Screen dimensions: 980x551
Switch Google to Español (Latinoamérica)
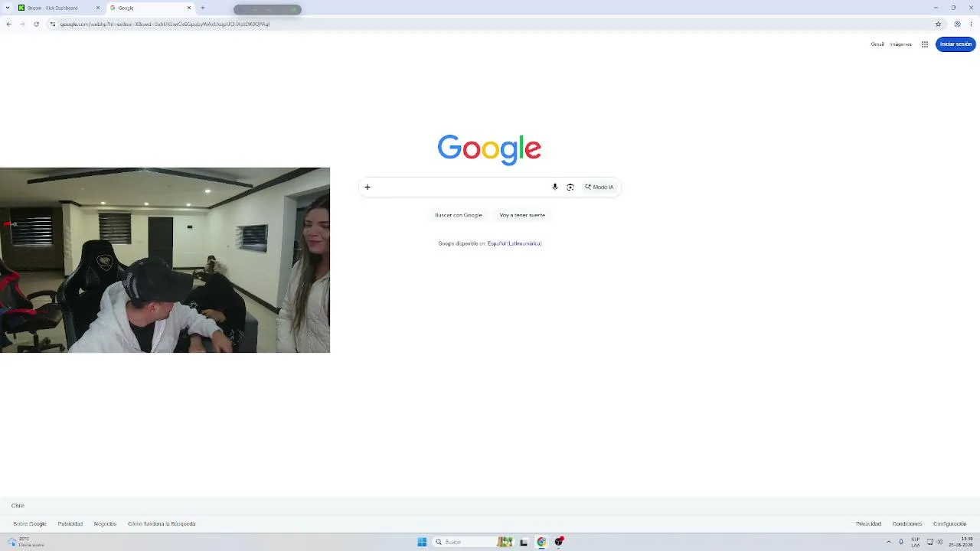tap(514, 243)
